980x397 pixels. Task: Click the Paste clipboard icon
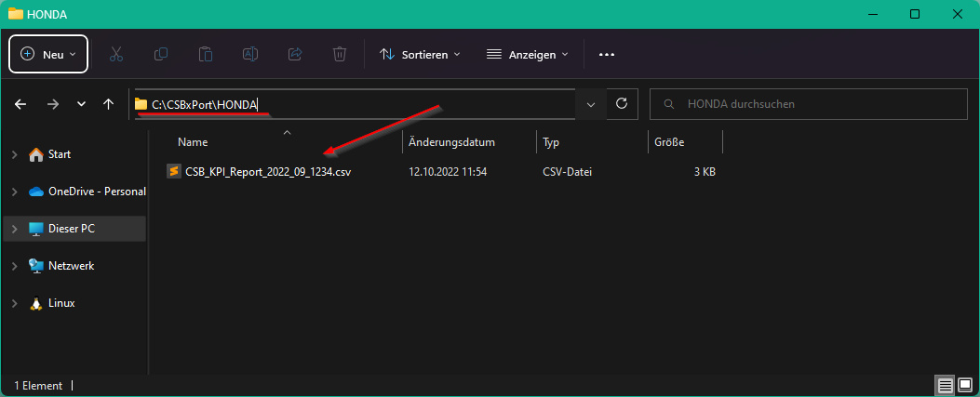click(x=206, y=54)
